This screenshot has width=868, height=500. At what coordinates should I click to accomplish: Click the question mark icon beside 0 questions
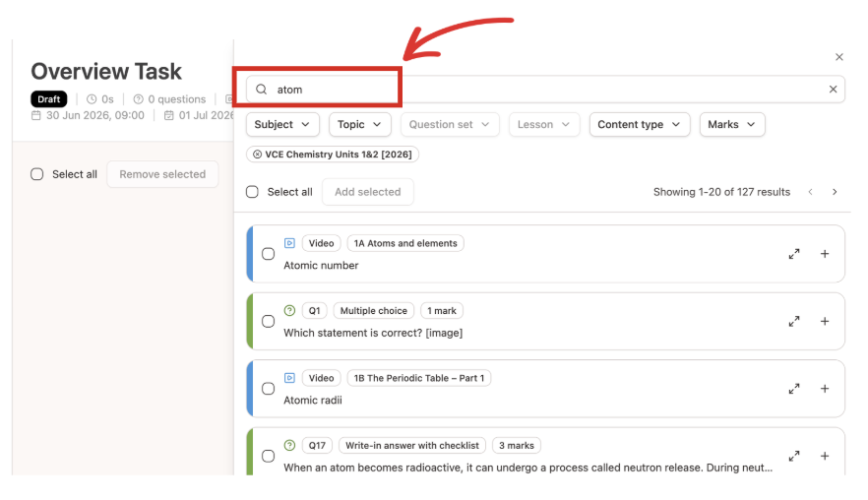pos(139,99)
